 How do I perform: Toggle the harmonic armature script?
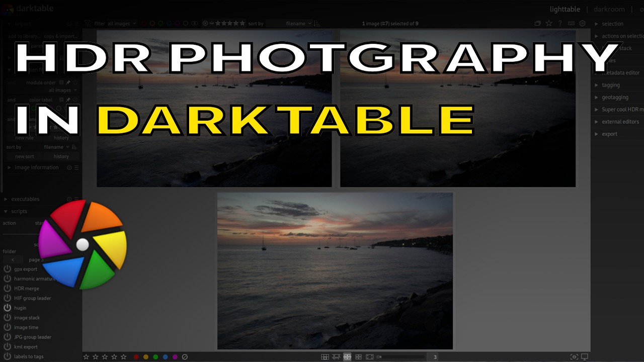pyautogui.click(x=7, y=279)
